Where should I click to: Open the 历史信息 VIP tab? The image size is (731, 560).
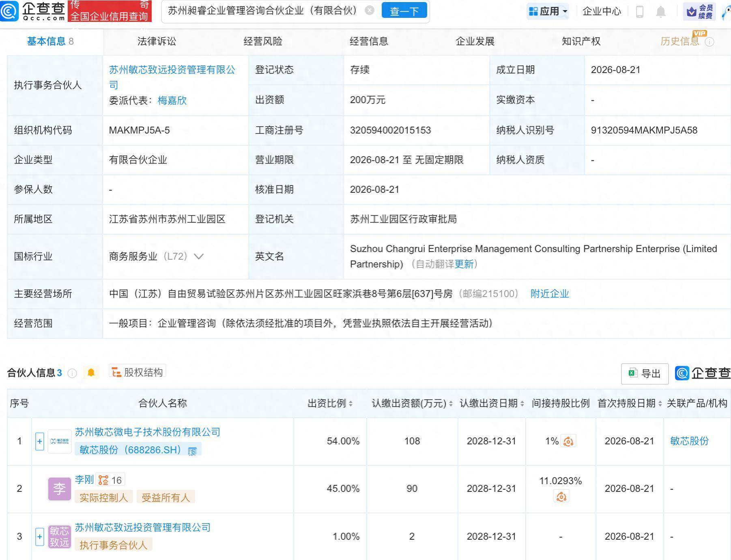[680, 41]
